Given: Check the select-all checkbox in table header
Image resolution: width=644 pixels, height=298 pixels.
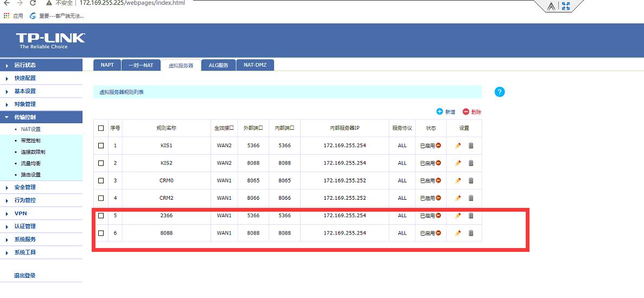Looking at the screenshot, I should (101, 128).
